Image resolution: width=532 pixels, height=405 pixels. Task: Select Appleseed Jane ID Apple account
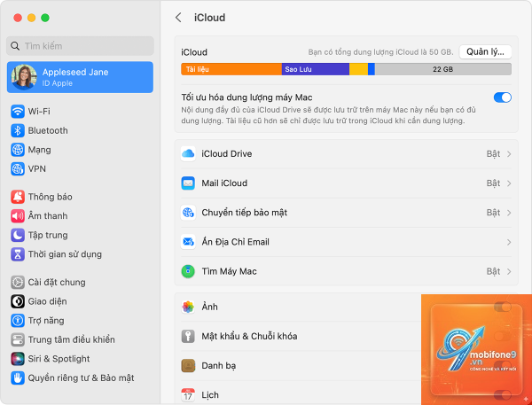(x=80, y=77)
